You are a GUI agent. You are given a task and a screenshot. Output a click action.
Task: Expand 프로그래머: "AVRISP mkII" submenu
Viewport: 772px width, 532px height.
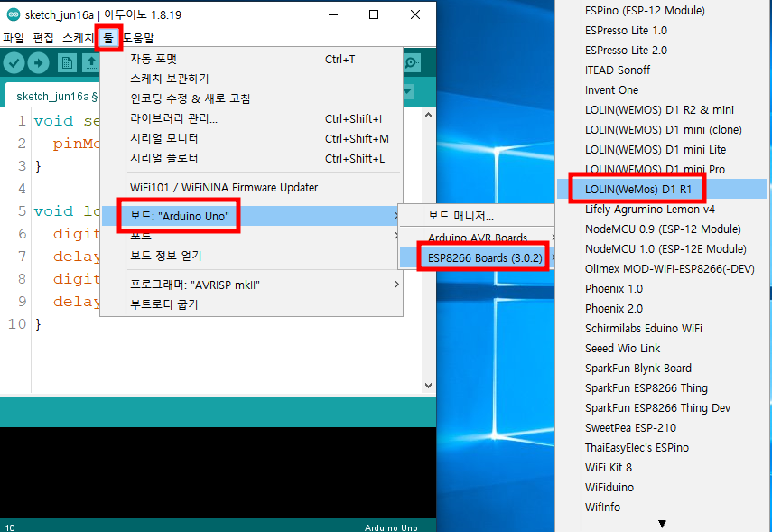click(x=252, y=285)
